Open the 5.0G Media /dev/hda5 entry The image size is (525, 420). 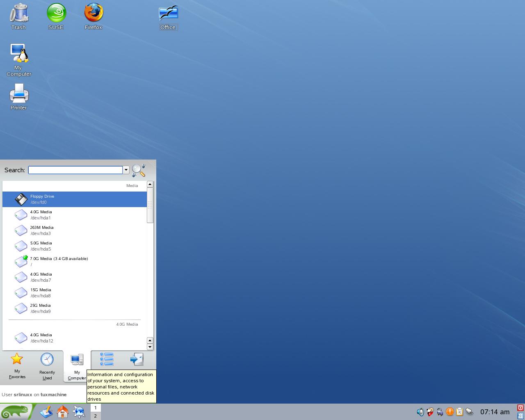point(75,246)
